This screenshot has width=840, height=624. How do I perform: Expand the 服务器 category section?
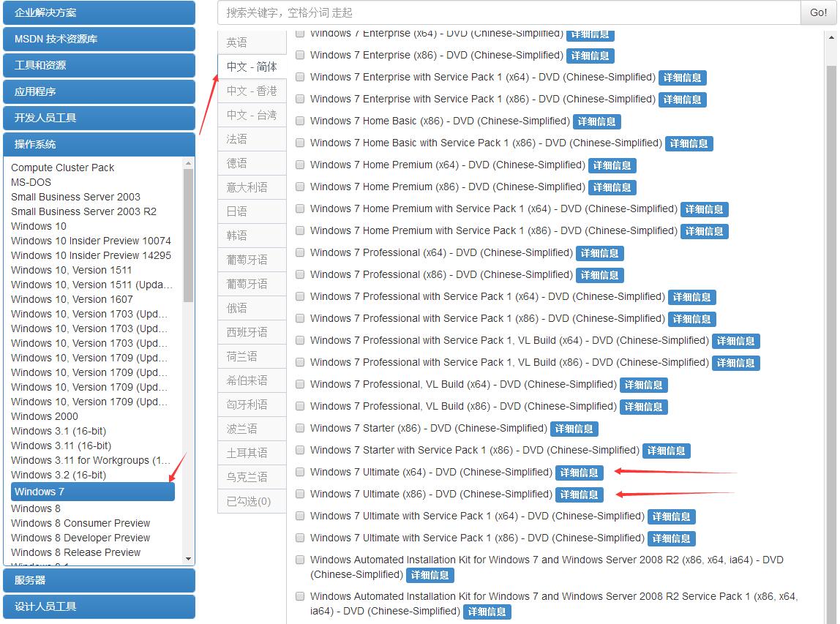[x=99, y=580]
